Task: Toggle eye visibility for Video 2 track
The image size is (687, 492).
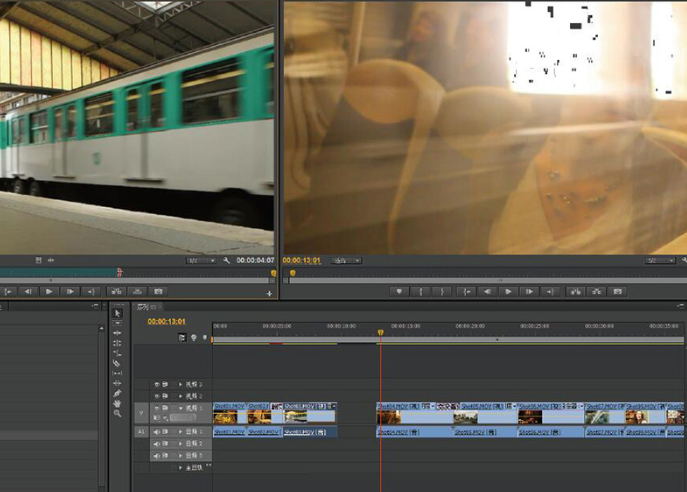Action: tap(156, 396)
